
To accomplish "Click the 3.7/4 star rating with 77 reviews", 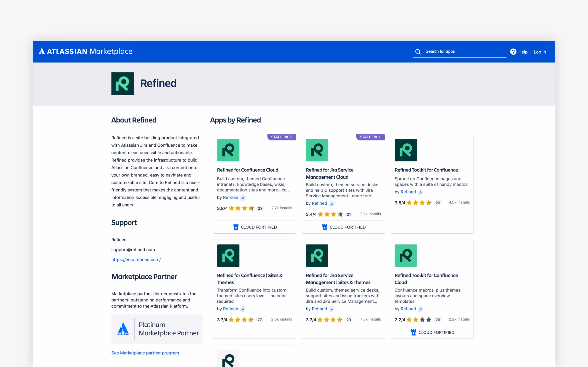I will (241, 320).
